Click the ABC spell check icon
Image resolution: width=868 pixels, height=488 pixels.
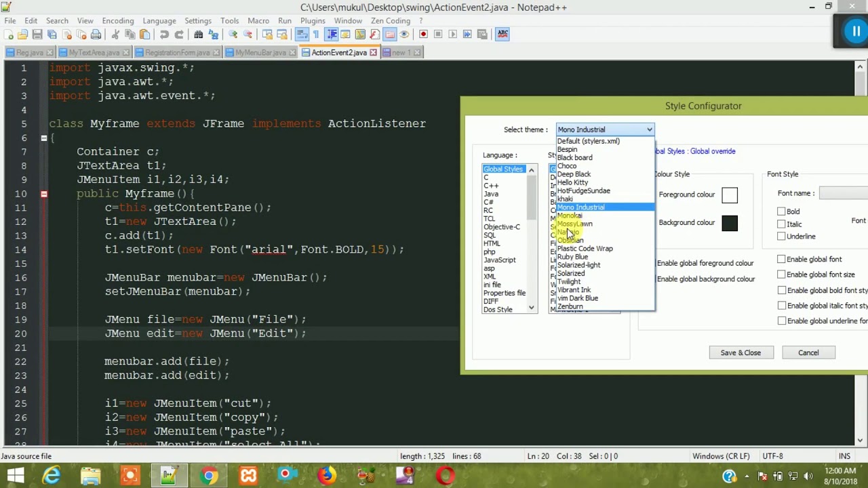[502, 34]
